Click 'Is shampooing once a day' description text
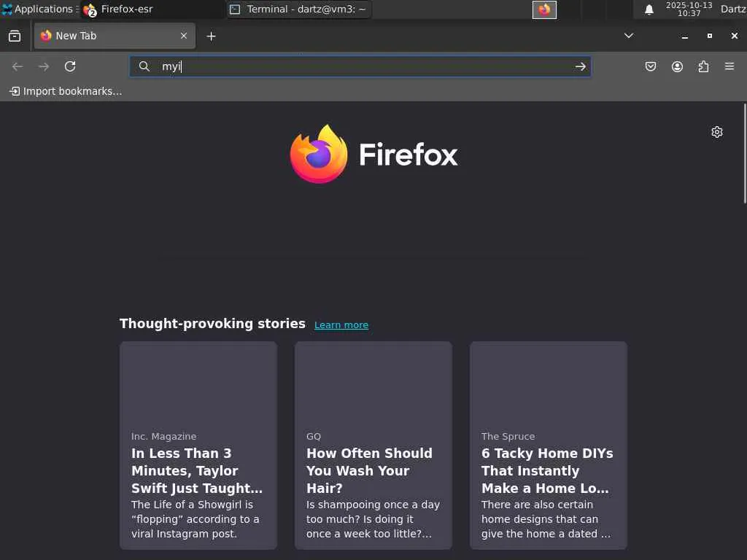The height and width of the screenshot is (560, 747). coord(373,519)
